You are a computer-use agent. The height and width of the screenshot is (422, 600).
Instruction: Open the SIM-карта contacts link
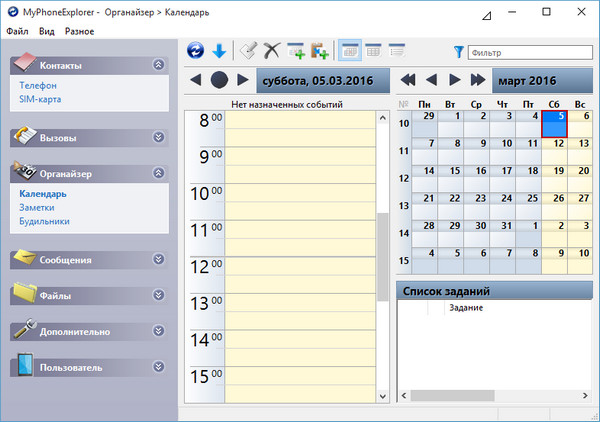tap(42, 99)
